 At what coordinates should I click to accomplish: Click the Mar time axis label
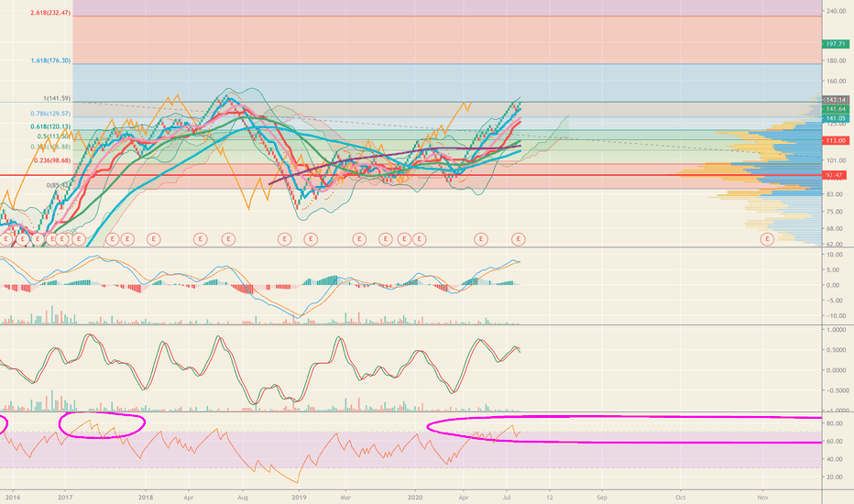345,498
